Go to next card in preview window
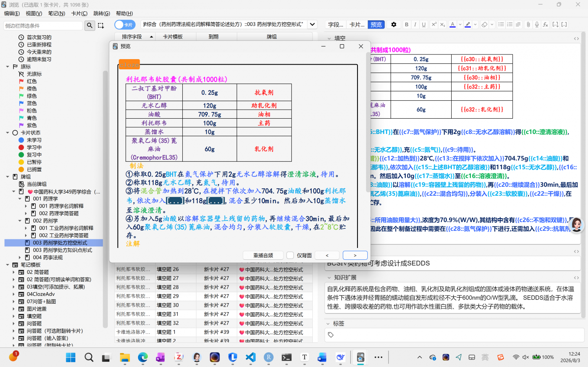 coord(355,255)
